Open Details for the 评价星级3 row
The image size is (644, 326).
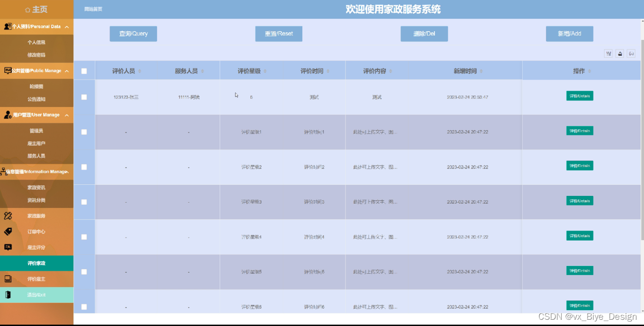pyautogui.click(x=580, y=201)
